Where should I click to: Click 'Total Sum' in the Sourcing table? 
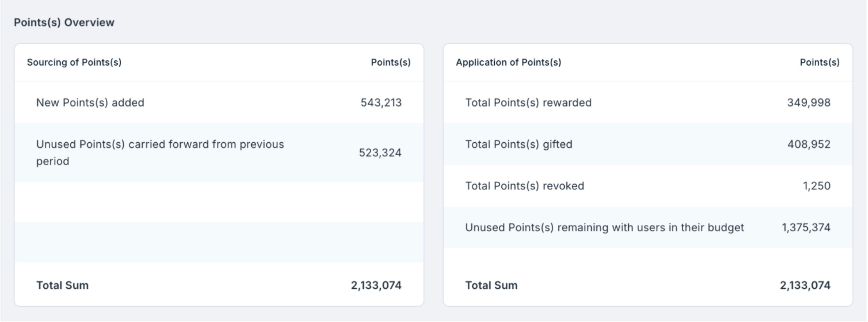coord(62,285)
